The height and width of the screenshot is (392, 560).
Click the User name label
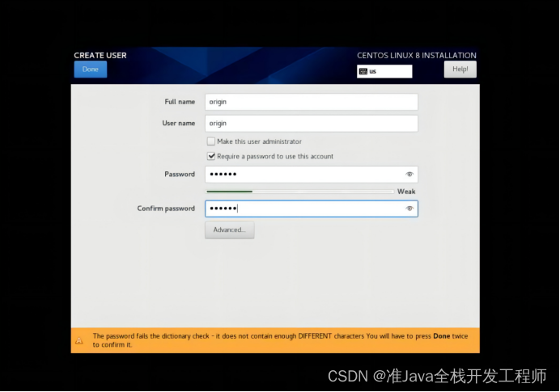(x=179, y=124)
